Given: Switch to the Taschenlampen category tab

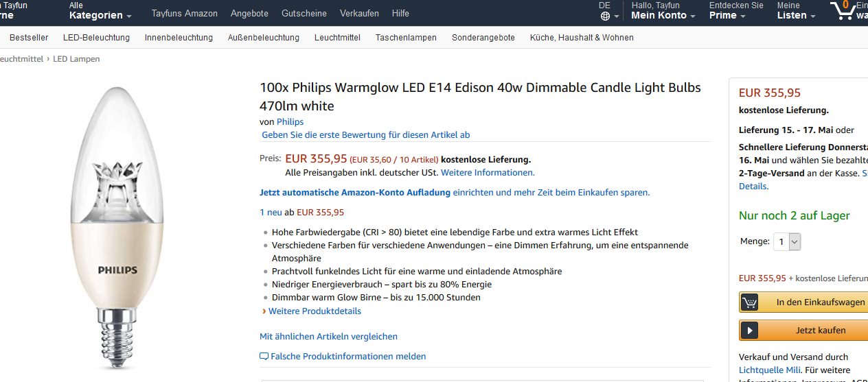Looking at the screenshot, I should [x=406, y=38].
